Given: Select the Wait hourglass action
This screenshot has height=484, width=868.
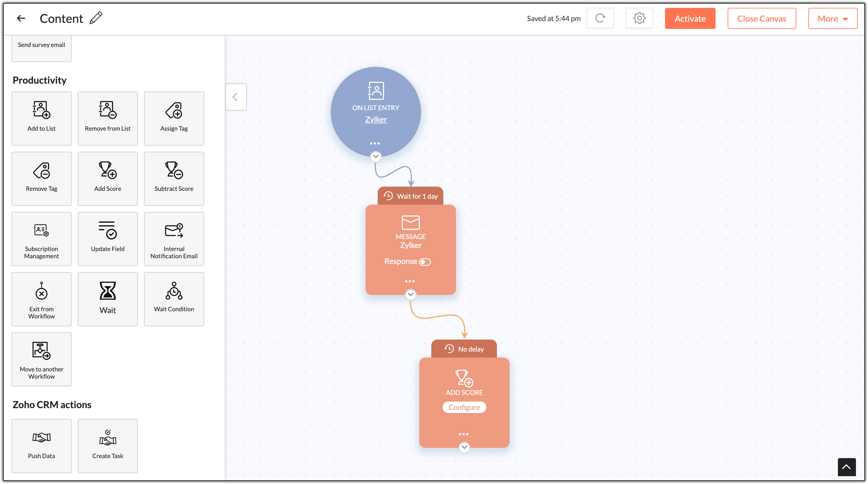Looking at the screenshot, I should pos(108,299).
